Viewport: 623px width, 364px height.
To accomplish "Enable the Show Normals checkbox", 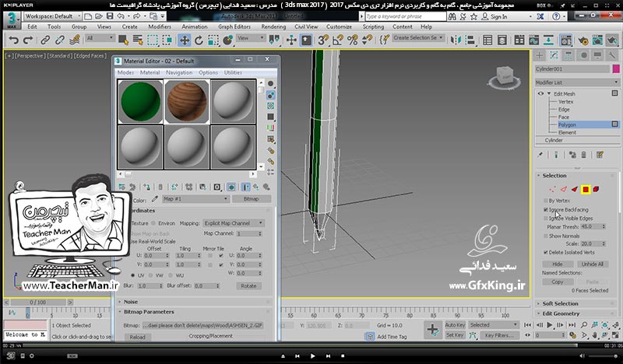I will 546,236.
